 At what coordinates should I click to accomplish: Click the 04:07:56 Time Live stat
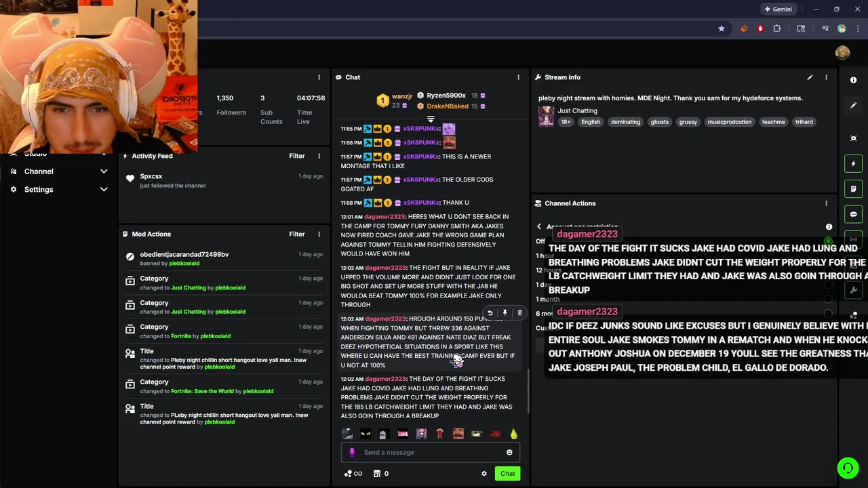(x=311, y=109)
